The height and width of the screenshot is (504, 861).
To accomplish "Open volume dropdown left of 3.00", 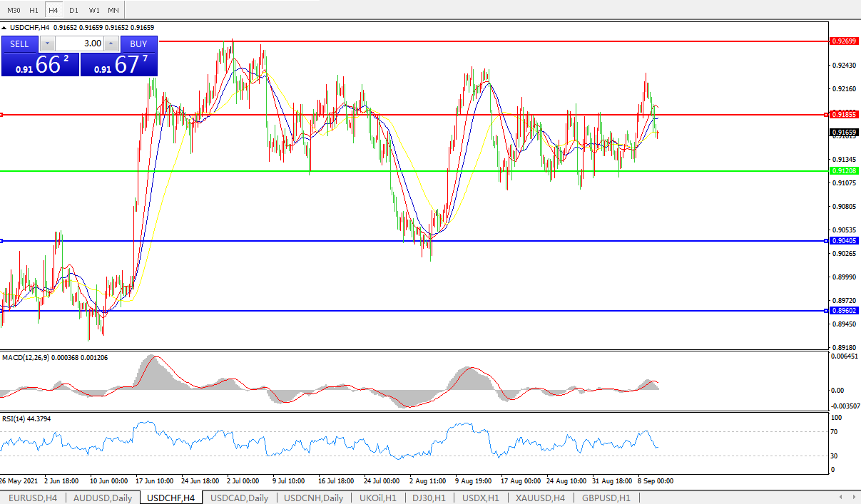I will pyautogui.click(x=47, y=43).
